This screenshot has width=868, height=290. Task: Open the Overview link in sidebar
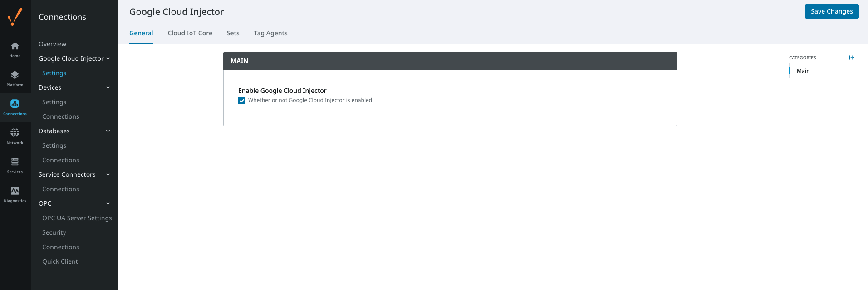pos(52,44)
